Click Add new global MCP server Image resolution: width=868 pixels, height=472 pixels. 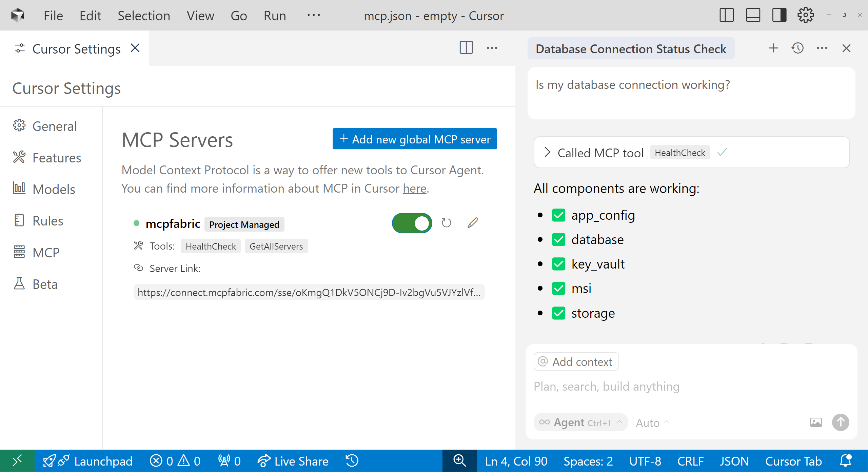click(x=414, y=139)
